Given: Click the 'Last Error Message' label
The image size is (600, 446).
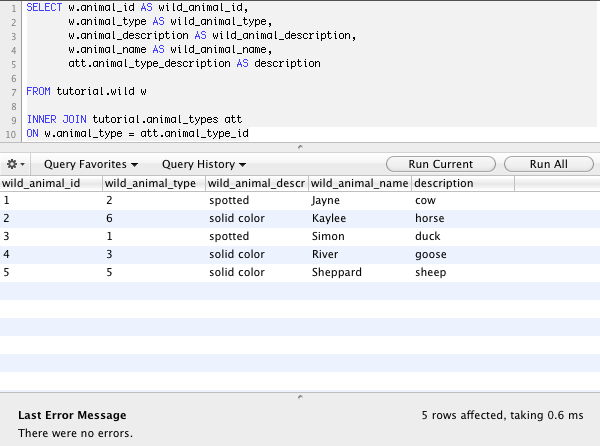Looking at the screenshot, I should 72,415.
